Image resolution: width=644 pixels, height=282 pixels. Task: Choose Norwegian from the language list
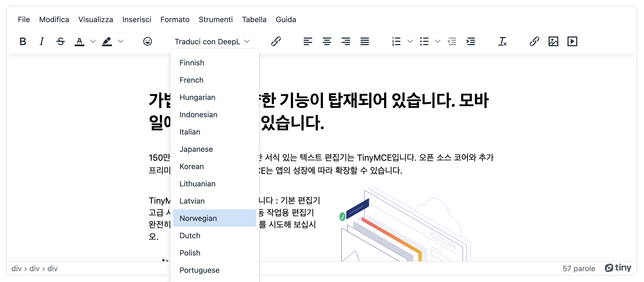[215, 218]
